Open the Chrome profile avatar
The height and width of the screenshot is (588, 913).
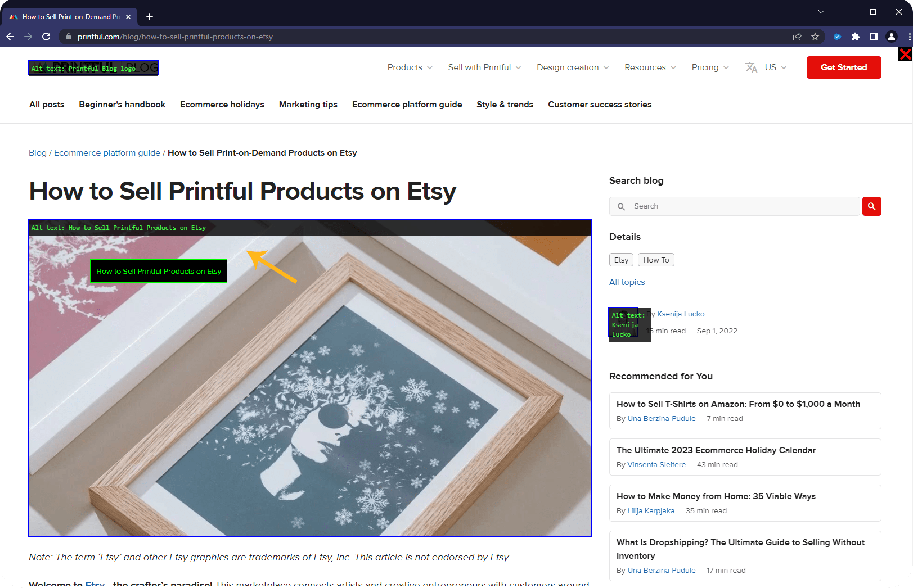coord(891,37)
